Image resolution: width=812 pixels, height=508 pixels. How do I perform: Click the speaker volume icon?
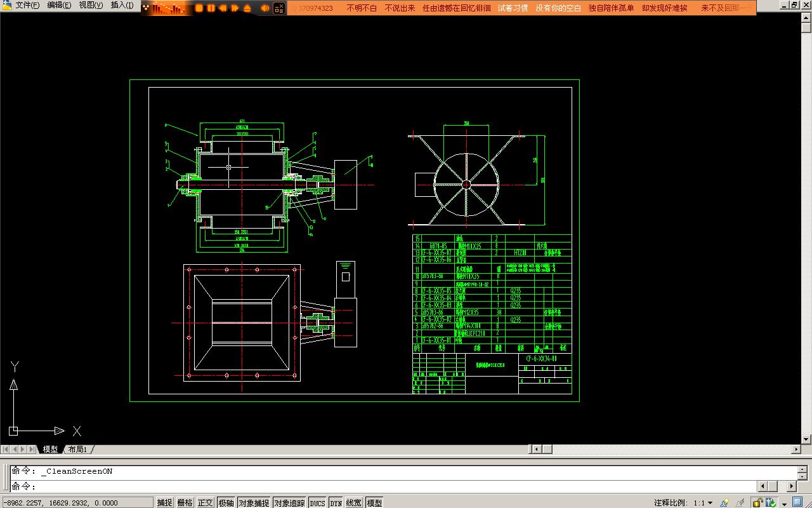pyautogui.click(x=265, y=8)
